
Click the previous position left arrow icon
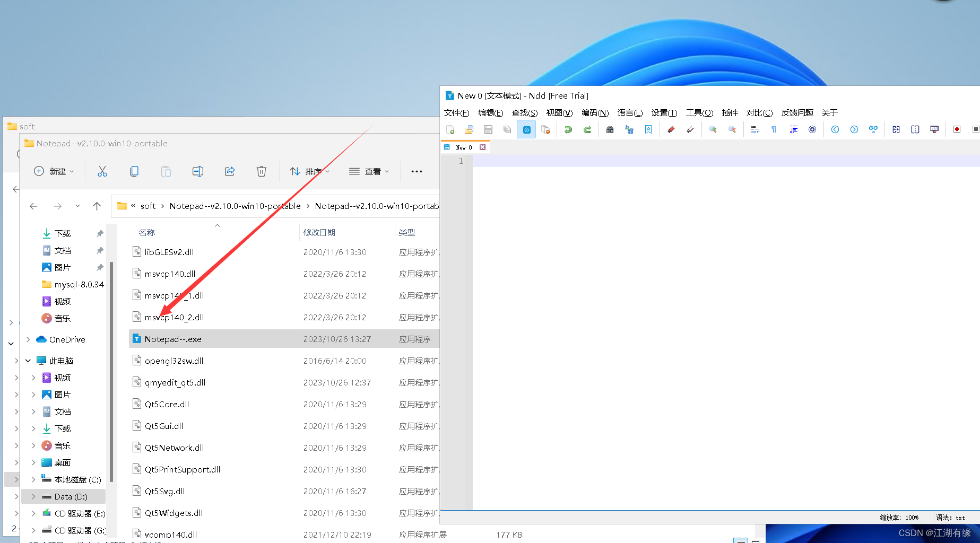pyautogui.click(x=835, y=129)
